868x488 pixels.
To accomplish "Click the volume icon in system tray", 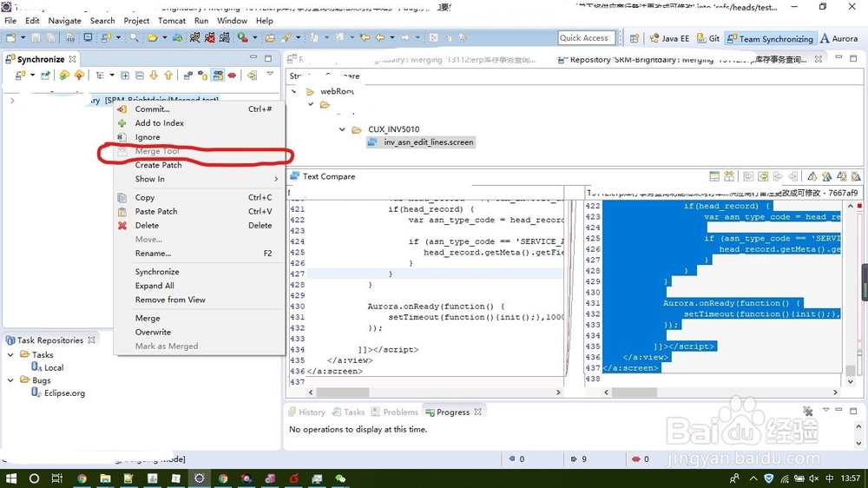I will click(x=814, y=478).
